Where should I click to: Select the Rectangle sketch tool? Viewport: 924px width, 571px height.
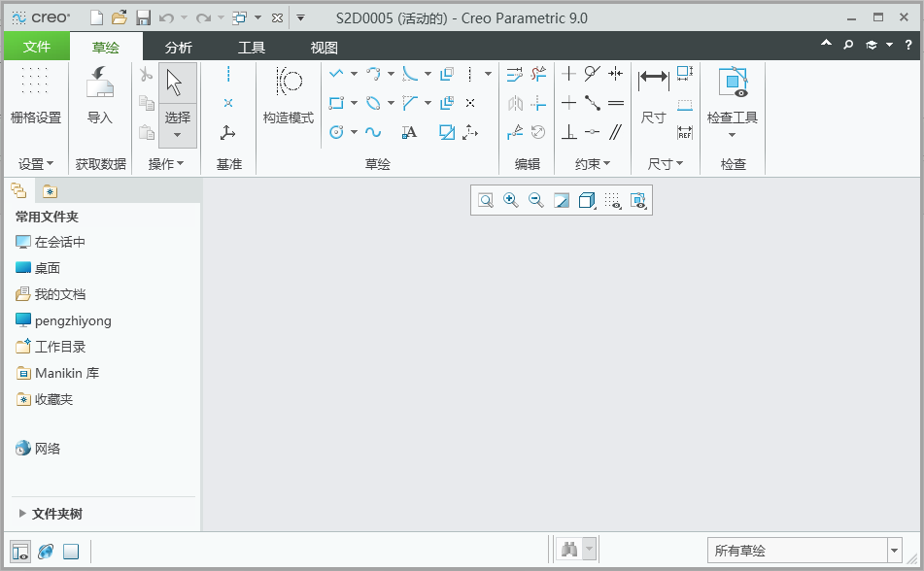336,103
